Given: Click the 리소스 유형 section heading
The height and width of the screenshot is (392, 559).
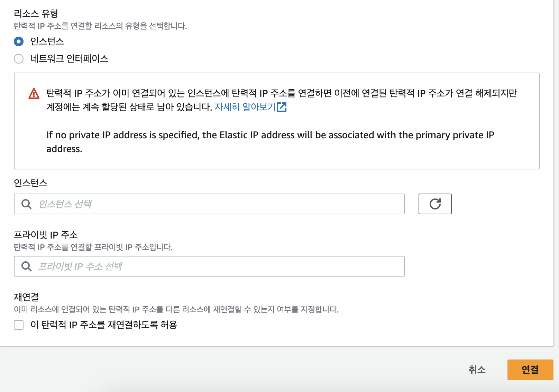Looking at the screenshot, I should pos(36,14).
